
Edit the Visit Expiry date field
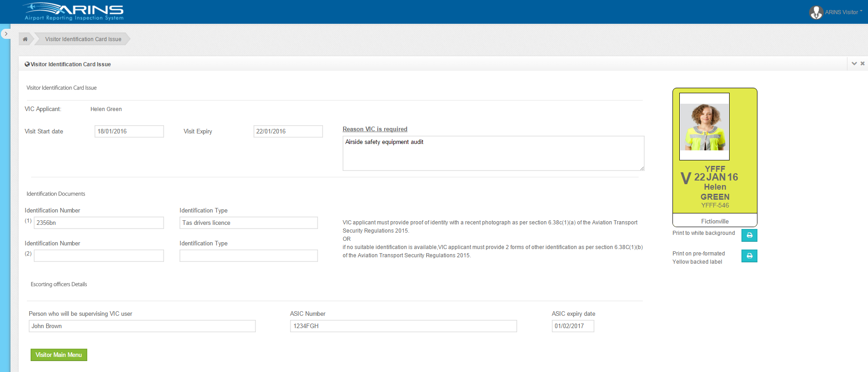(288, 132)
